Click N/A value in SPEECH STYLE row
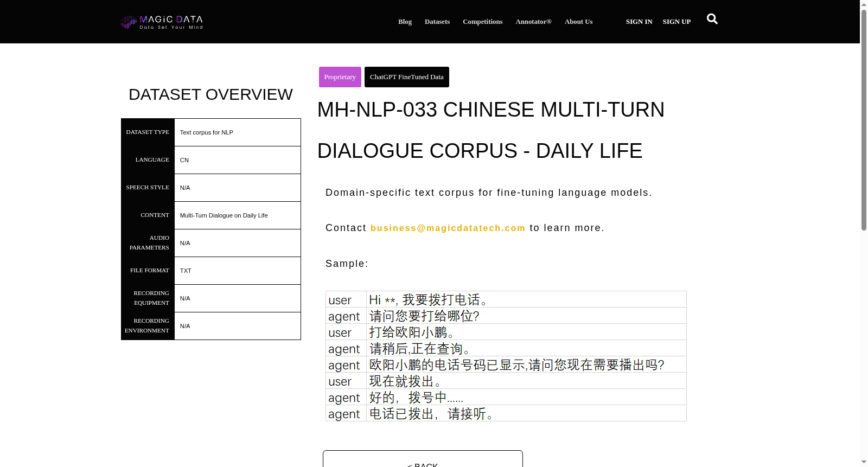868x467 pixels. (x=185, y=188)
